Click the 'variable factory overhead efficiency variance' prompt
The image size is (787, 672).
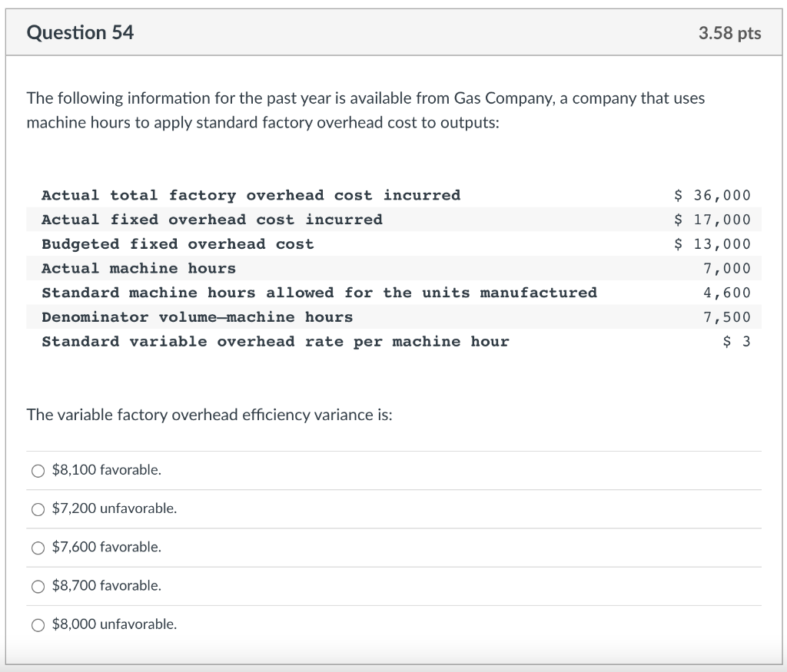pyautogui.click(x=209, y=415)
